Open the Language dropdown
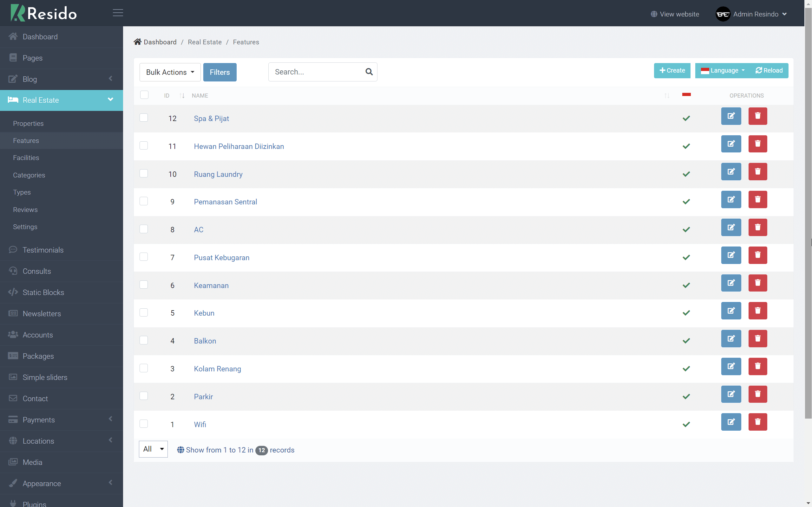812x507 pixels. click(723, 70)
